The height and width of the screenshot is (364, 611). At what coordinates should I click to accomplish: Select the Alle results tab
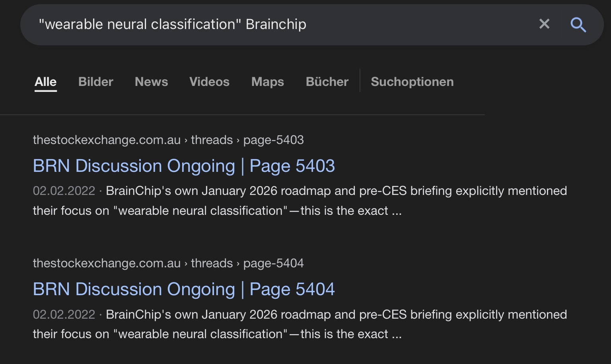pyautogui.click(x=45, y=82)
